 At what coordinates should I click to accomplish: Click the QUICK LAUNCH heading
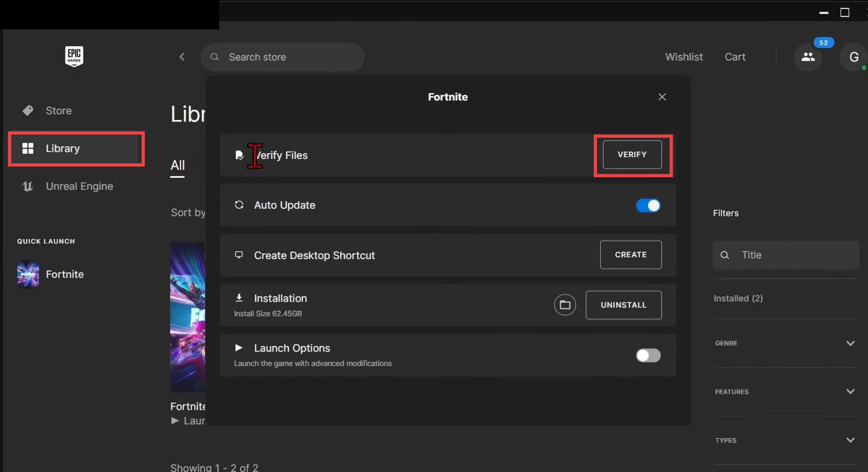46,241
